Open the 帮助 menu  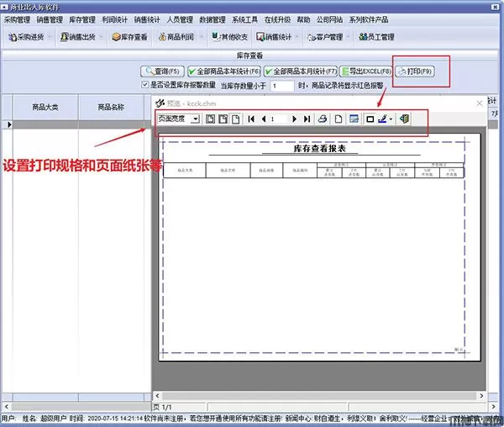(x=303, y=19)
